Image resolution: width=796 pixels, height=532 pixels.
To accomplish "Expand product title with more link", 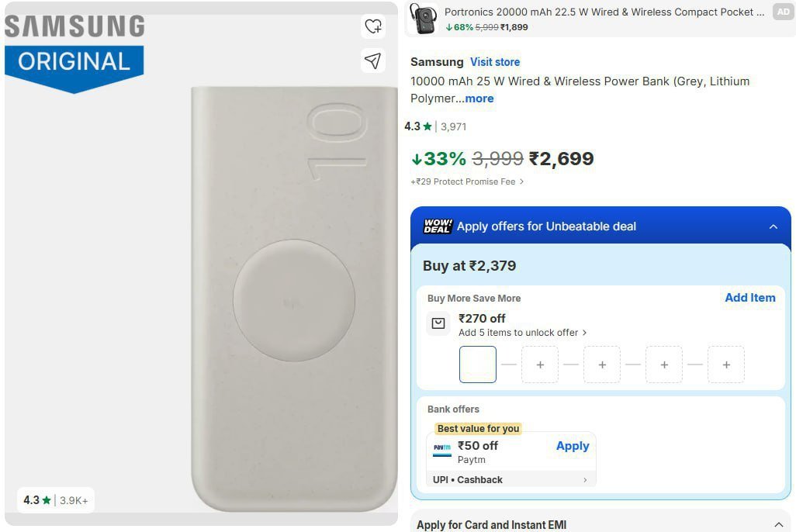I will (x=479, y=98).
